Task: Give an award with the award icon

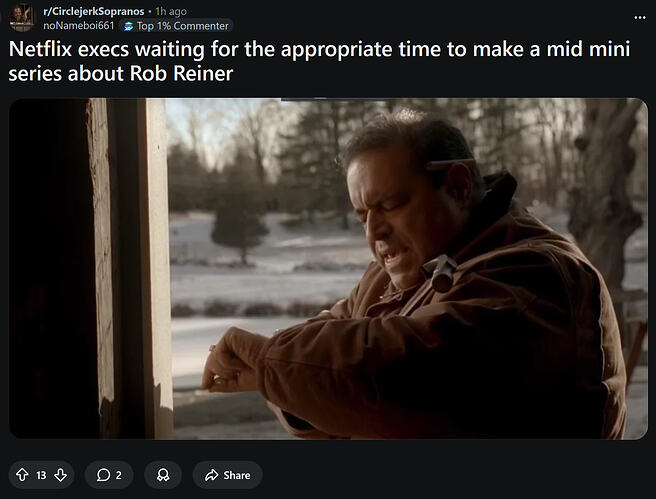Action: (x=163, y=475)
